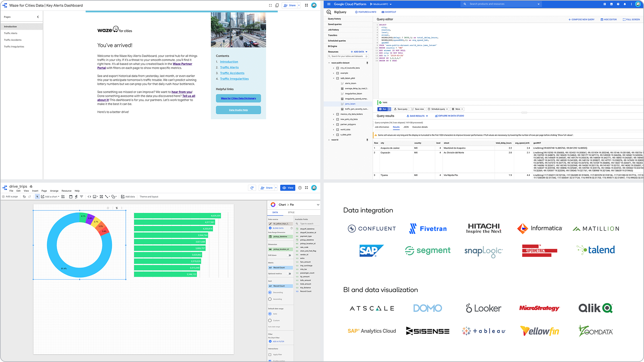Enable the Optional metrics switch
Image resolution: width=644 pixels, height=362 pixels.
[289, 274]
